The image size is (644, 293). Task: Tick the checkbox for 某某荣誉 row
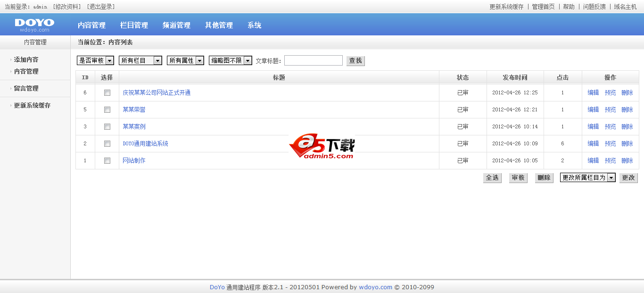(x=107, y=110)
